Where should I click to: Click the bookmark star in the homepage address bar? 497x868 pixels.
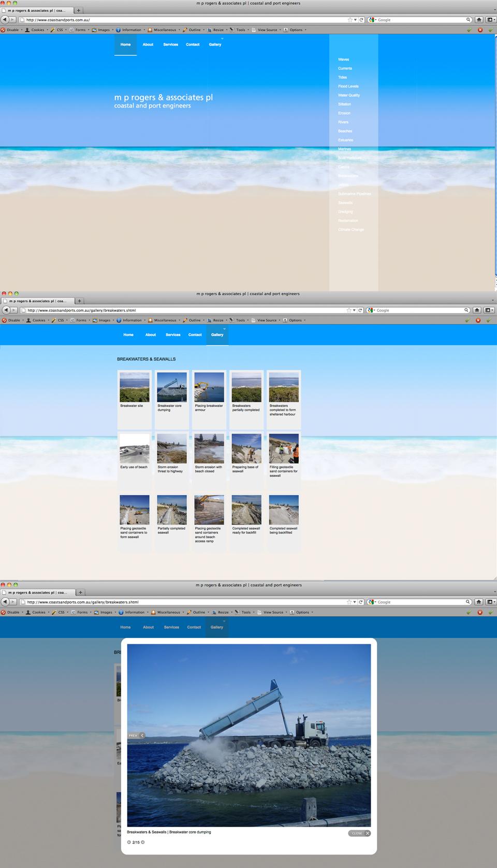coord(350,20)
